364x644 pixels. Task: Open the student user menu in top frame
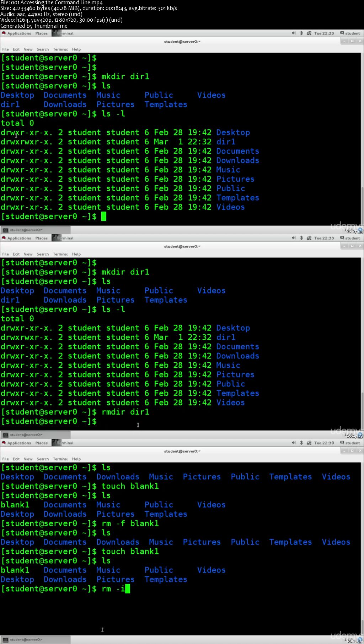pyautogui.click(x=350, y=33)
